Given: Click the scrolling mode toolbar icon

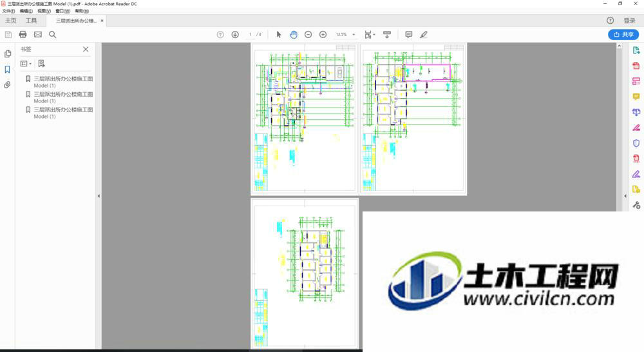Looking at the screenshot, I should click(387, 35).
